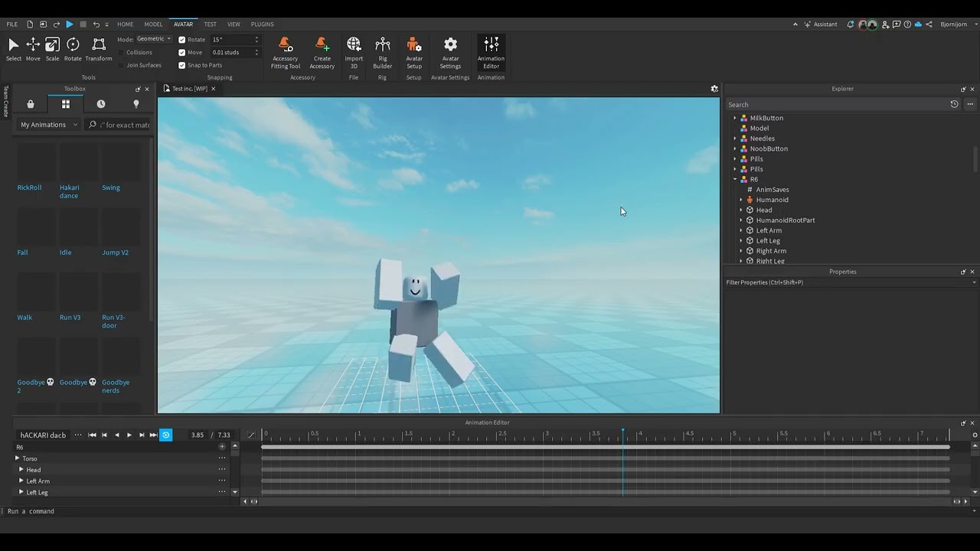Screen dimensions: 980x551
Task: Open the My Animations dropdown
Action: pyautogui.click(x=48, y=125)
